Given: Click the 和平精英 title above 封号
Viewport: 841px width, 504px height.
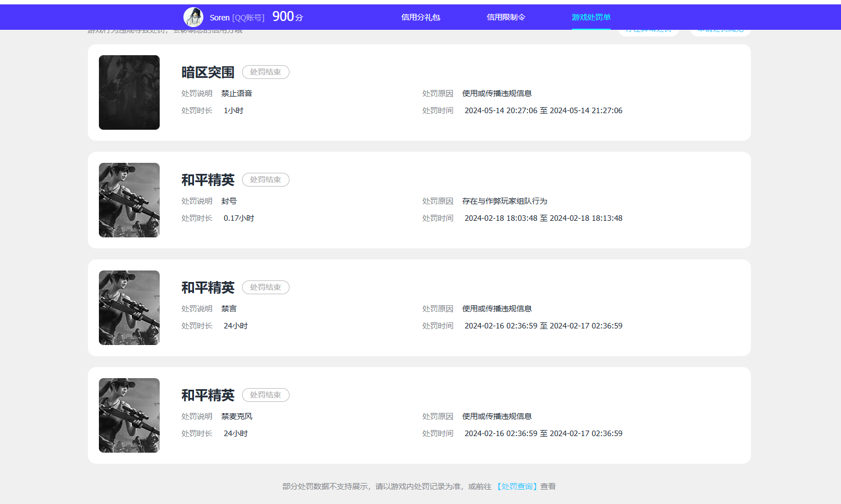Looking at the screenshot, I should tap(208, 180).
